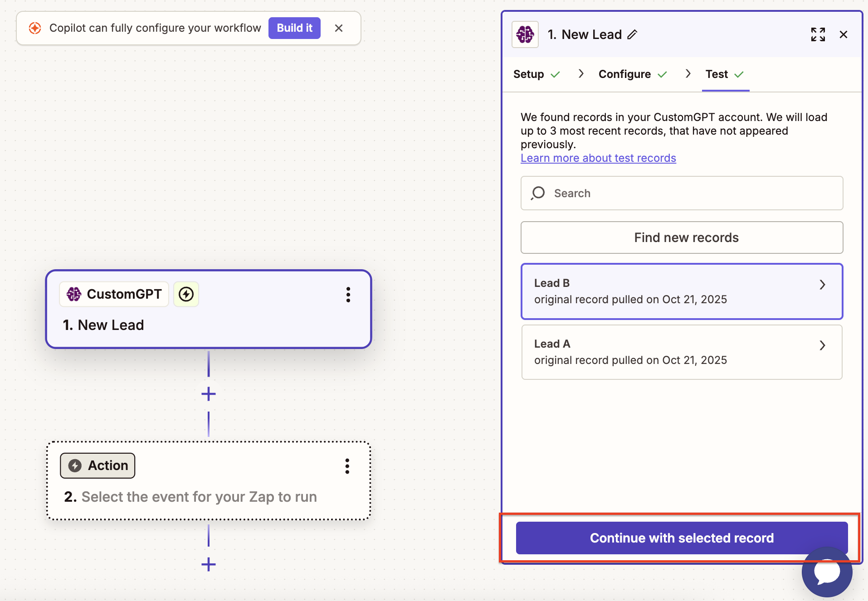868x601 pixels.
Task: Switch to the Configure tab
Action: pyautogui.click(x=633, y=74)
